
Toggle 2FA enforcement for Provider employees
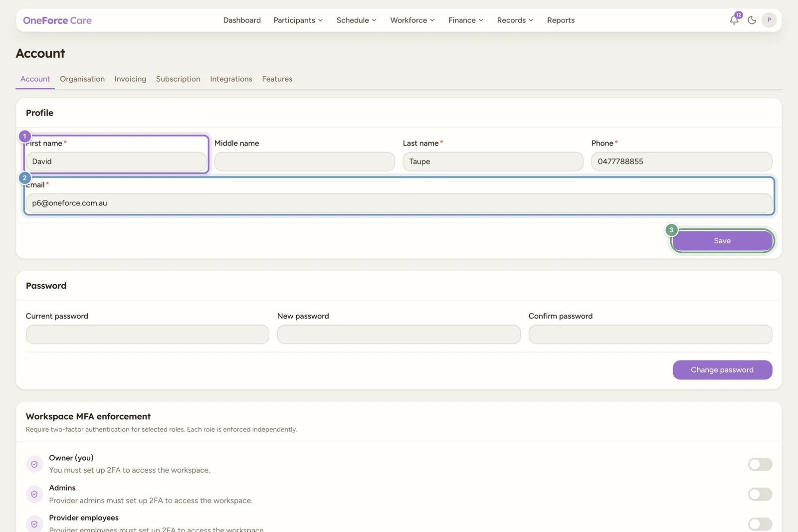pos(760,524)
